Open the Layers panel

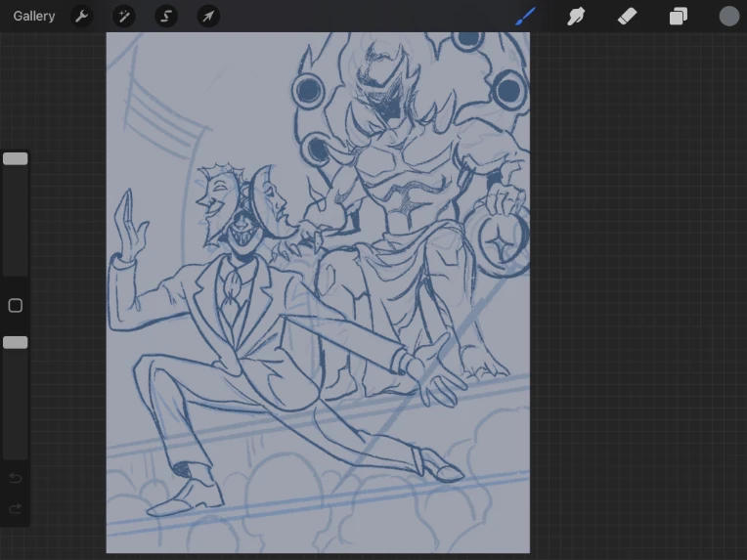pyautogui.click(x=678, y=17)
